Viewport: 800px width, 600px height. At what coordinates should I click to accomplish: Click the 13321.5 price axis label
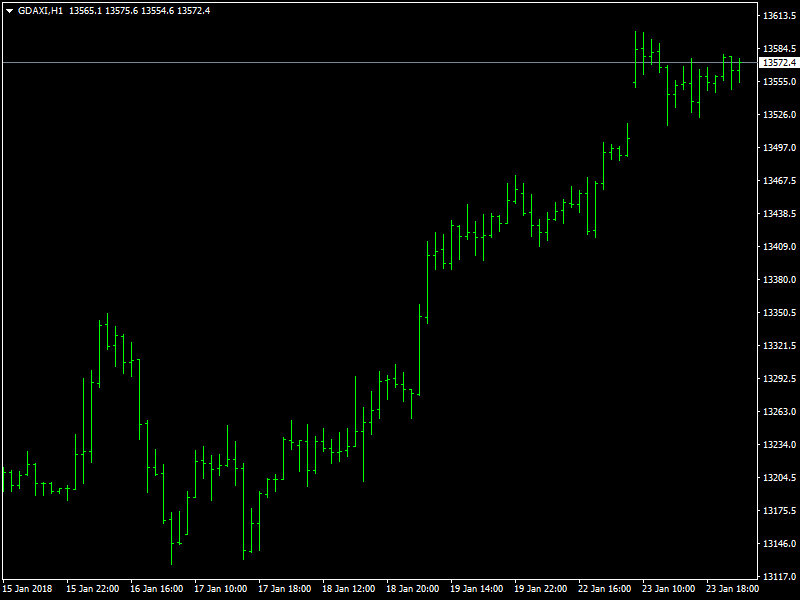(779, 346)
